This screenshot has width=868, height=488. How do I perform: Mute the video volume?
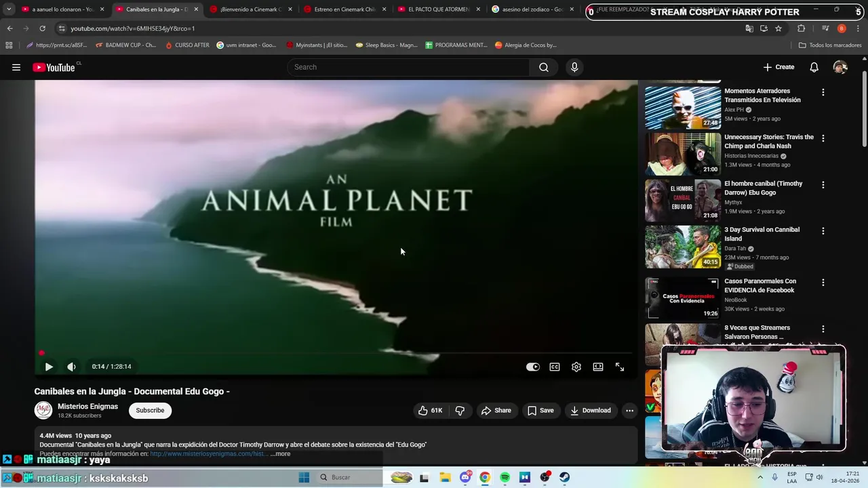[x=71, y=367]
